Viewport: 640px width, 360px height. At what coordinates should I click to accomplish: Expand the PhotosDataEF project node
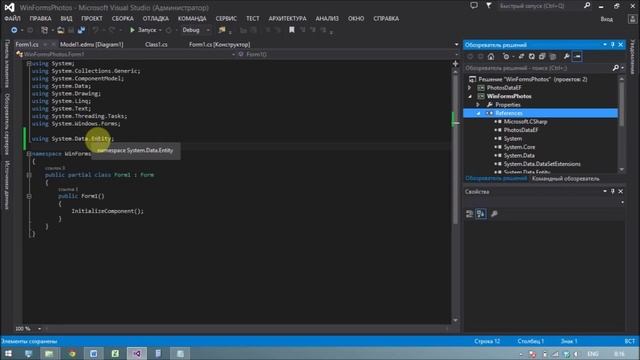click(x=469, y=88)
